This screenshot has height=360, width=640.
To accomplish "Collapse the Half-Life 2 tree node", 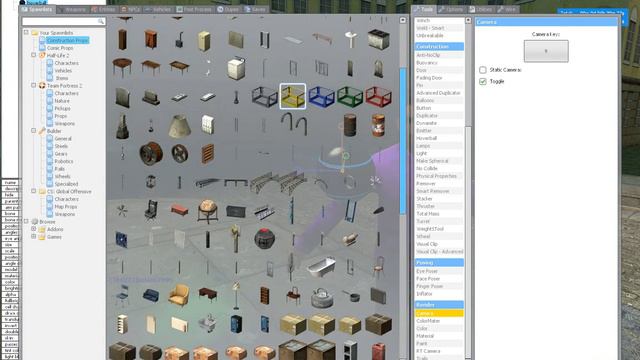I will (x=33, y=55).
